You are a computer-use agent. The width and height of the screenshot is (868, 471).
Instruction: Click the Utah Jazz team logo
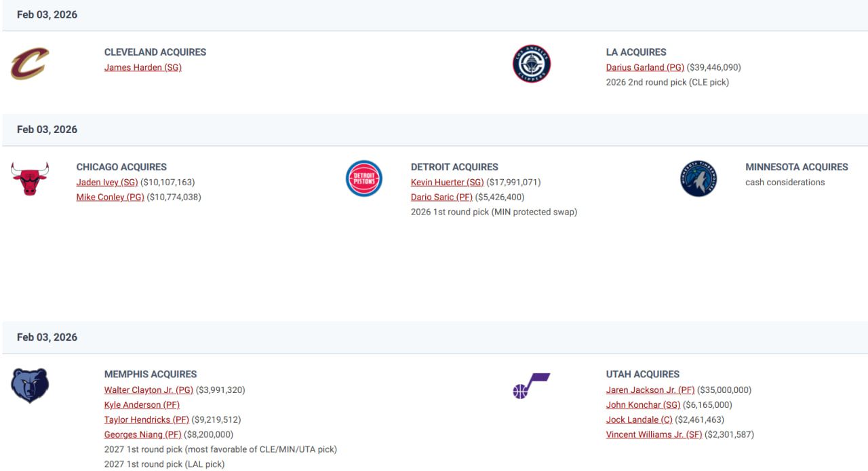coord(531,385)
